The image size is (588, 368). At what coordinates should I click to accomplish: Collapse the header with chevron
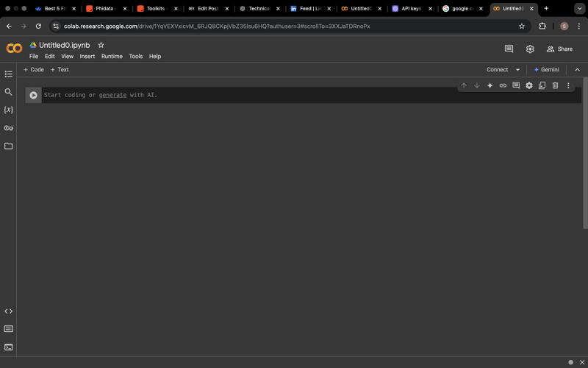click(x=577, y=70)
